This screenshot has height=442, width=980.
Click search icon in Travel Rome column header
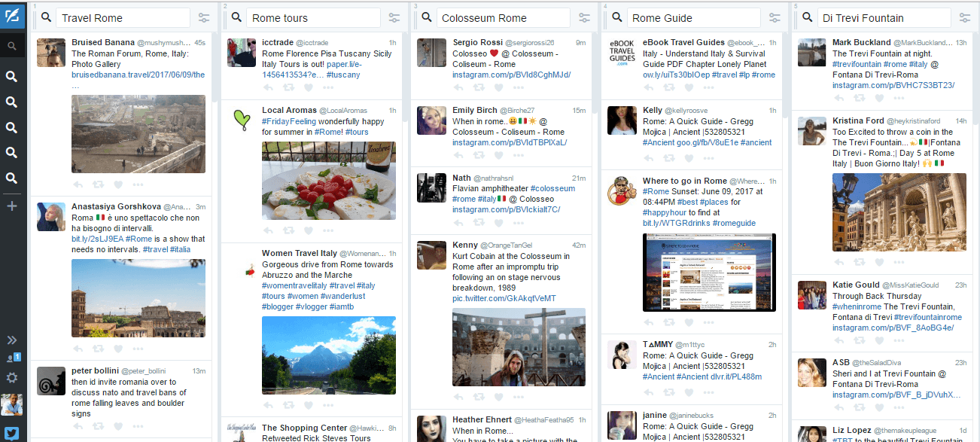coord(47,18)
